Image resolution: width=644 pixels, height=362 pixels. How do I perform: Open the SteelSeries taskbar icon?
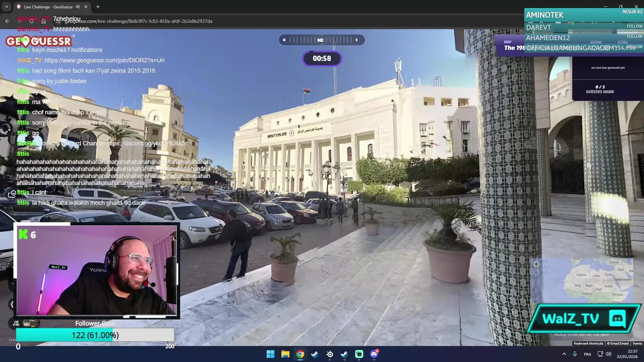[x=330, y=354]
